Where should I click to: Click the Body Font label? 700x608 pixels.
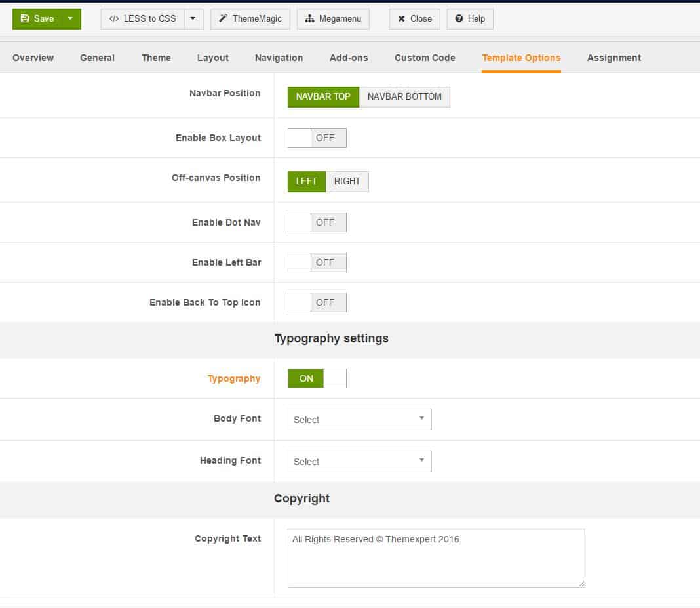(x=237, y=418)
